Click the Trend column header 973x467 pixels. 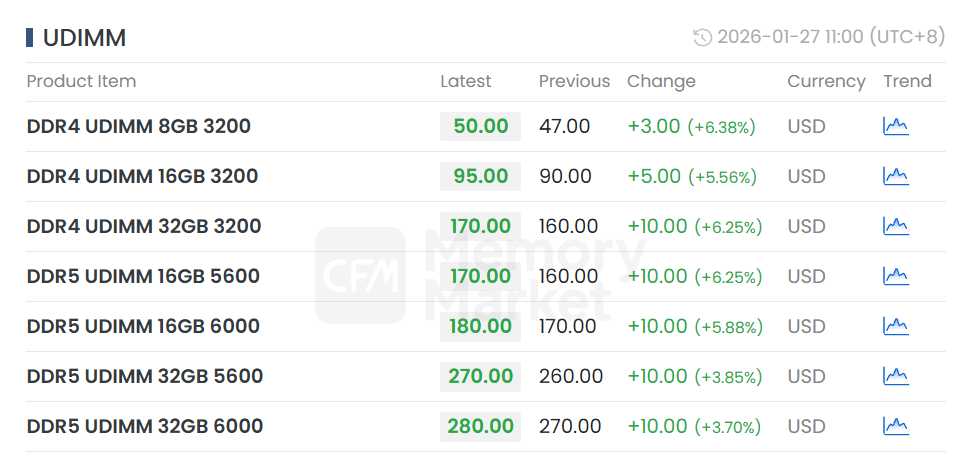click(907, 81)
